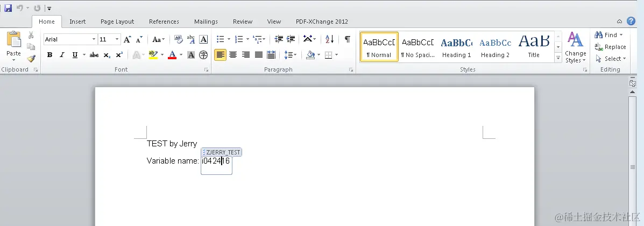Click Decrease Indent icon

tap(279, 39)
